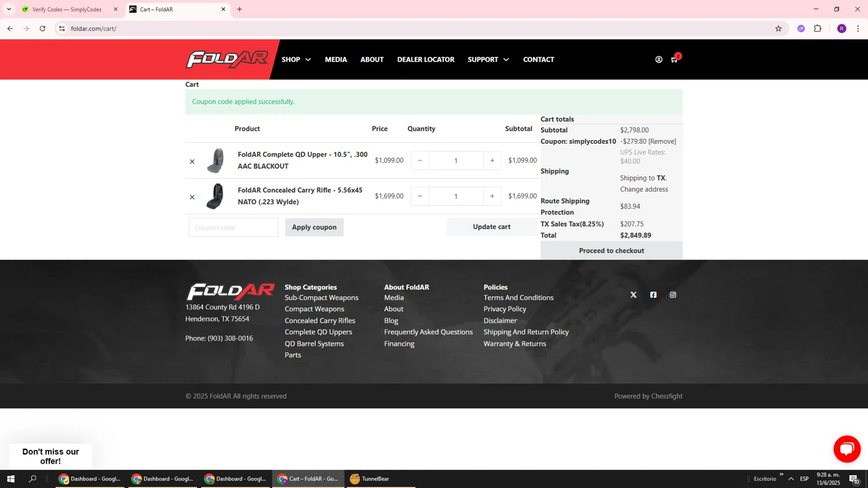The image size is (868, 488).
Task: View site information icon in address bar
Action: point(62,28)
